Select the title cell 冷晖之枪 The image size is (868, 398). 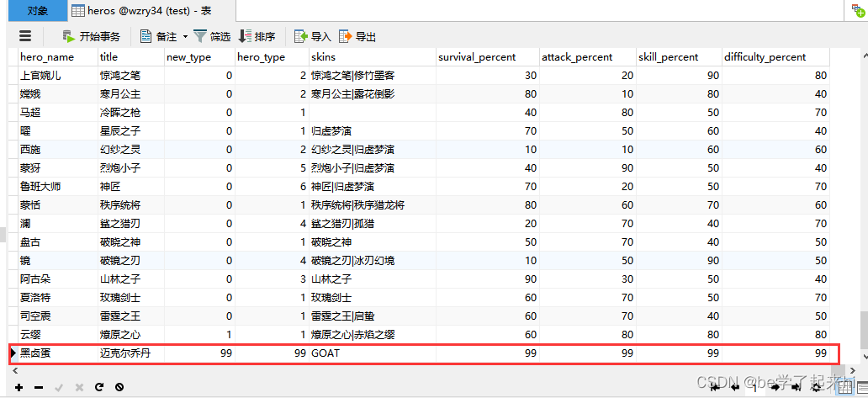[131, 113]
